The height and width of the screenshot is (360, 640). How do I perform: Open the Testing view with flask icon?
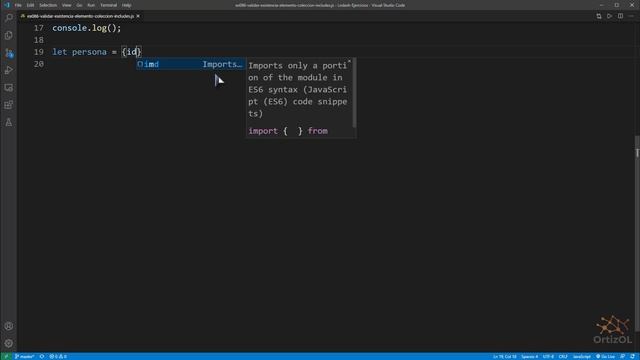[9, 122]
